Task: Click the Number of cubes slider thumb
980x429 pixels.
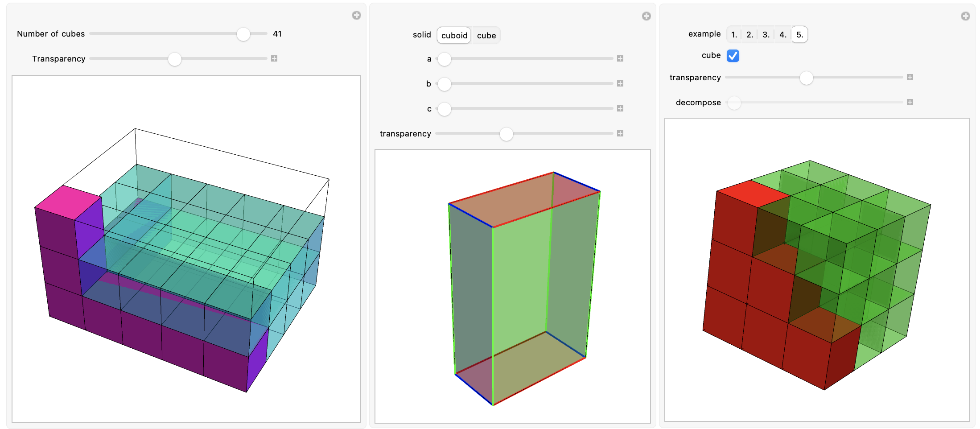Action: (243, 34)
